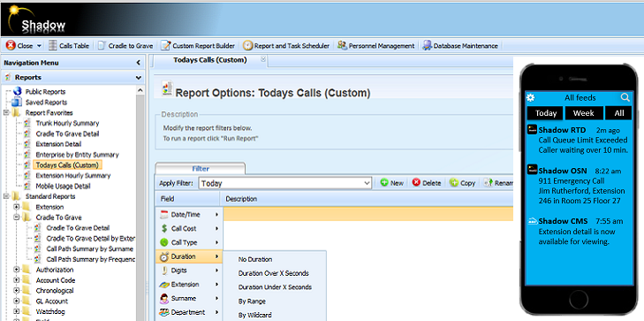This screenshot has width=644, height=321.
Task: Click Rename filter button
Action: point(498,183)
